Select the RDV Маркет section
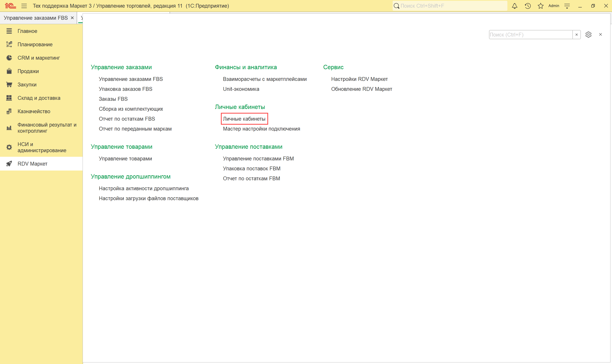Image resolution: width=612 pixels, height=364 pixels. (x=32, y=164)
